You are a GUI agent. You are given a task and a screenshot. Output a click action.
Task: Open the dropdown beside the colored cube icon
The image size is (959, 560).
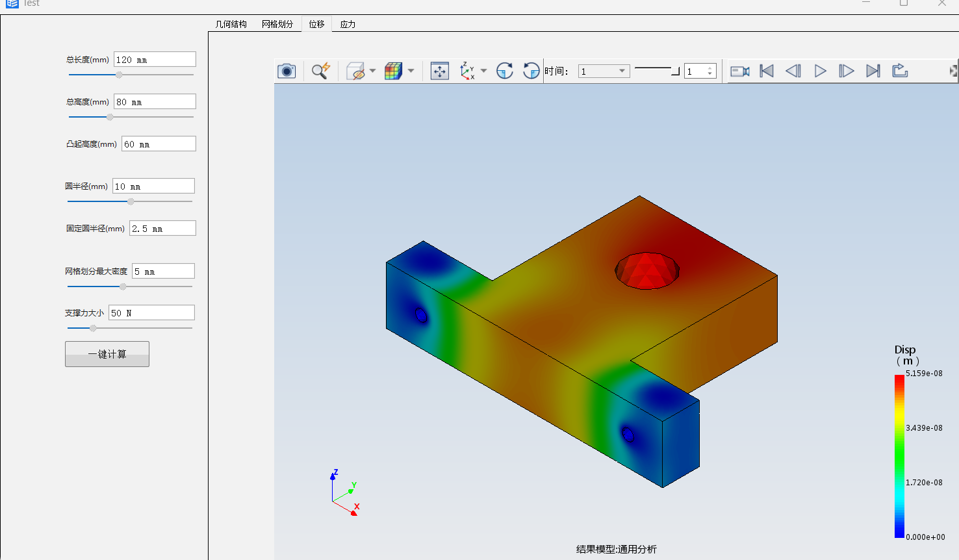click(411, 71)
